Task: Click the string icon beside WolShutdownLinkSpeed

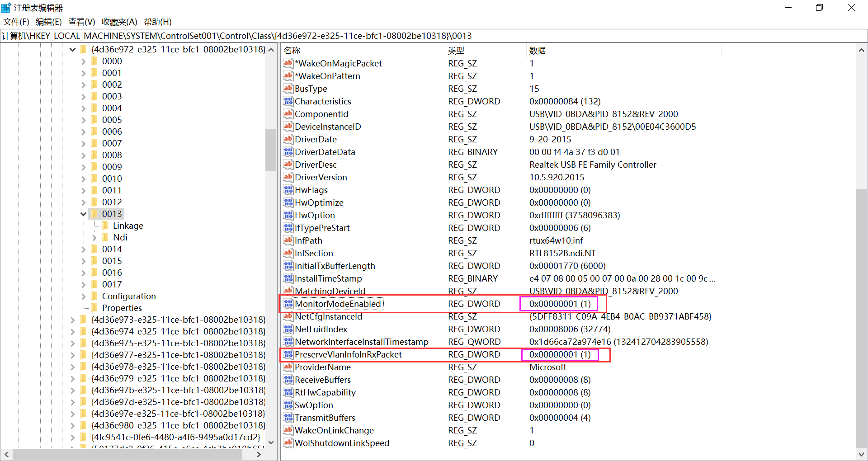Action: (x=288, y=443)
